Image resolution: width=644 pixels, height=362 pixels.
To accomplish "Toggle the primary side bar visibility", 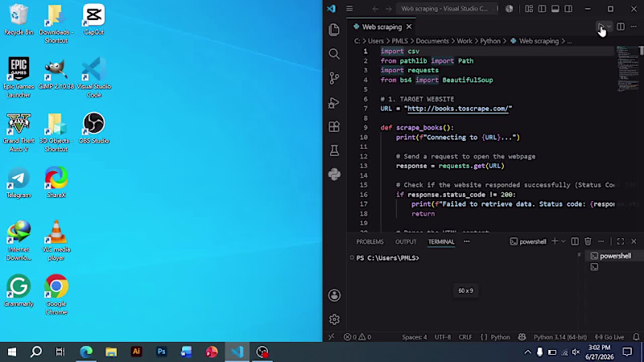I will pyautogui.click(x=542, y=9).
